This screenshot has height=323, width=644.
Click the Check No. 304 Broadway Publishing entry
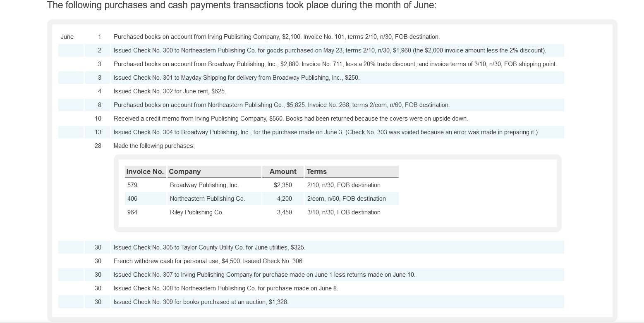click(x=326, y=132)
